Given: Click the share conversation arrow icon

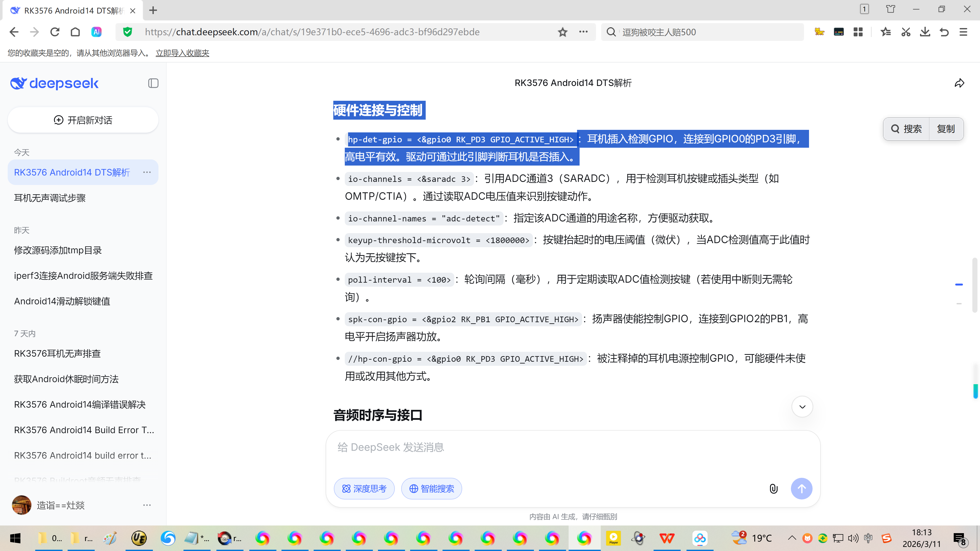Looking at the screenshot, I should (x=959, y=83).
